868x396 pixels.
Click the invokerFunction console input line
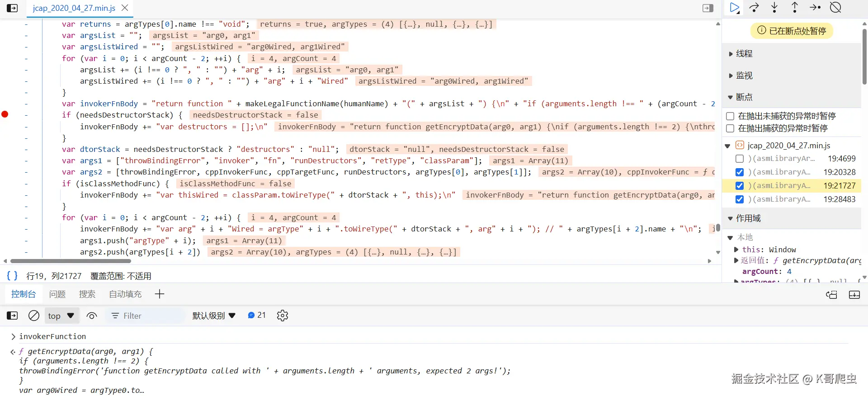[52, 336]
